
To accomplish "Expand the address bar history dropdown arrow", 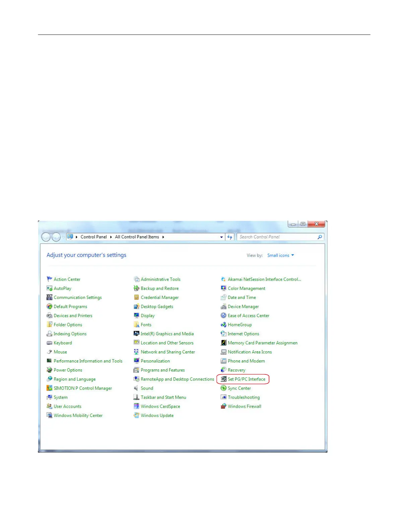I will [x=221, y=237].
